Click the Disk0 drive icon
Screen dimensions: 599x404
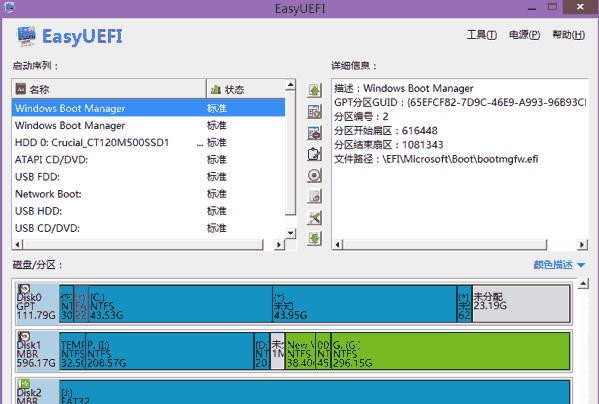(x=24, y=289)
